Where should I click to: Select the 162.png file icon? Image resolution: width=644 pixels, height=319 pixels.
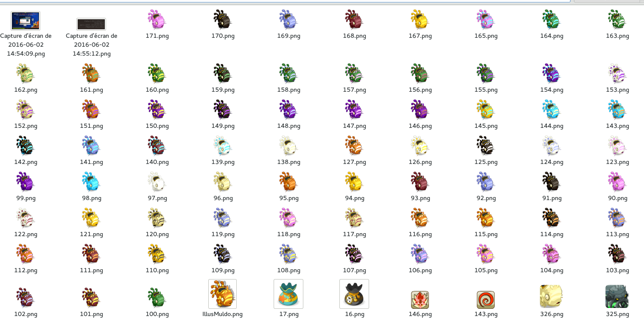[x=25, y=73]
